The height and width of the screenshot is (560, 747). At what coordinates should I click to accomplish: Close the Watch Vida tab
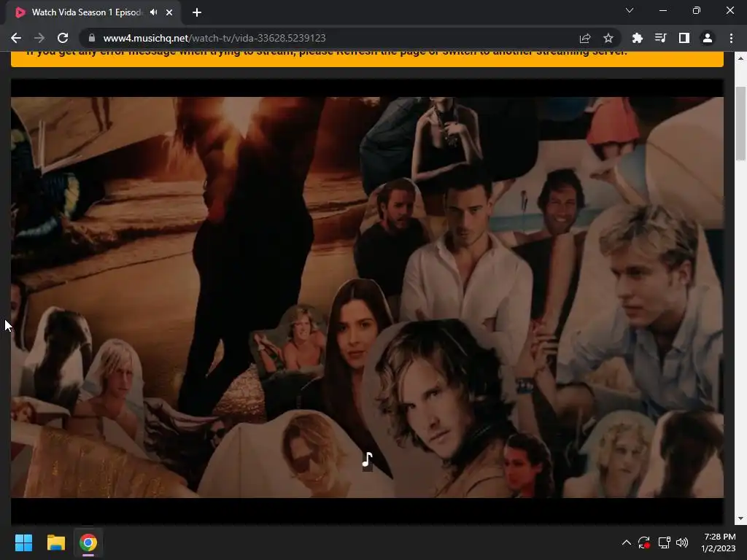169,12
